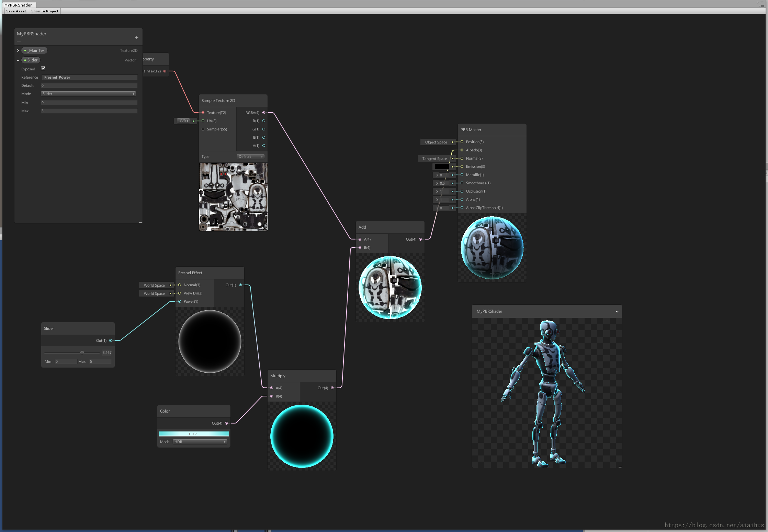The height and width of the screenshot is (532, 768).
Task: Click the Tangent Space label on Normal input
Action: [434, 159]
